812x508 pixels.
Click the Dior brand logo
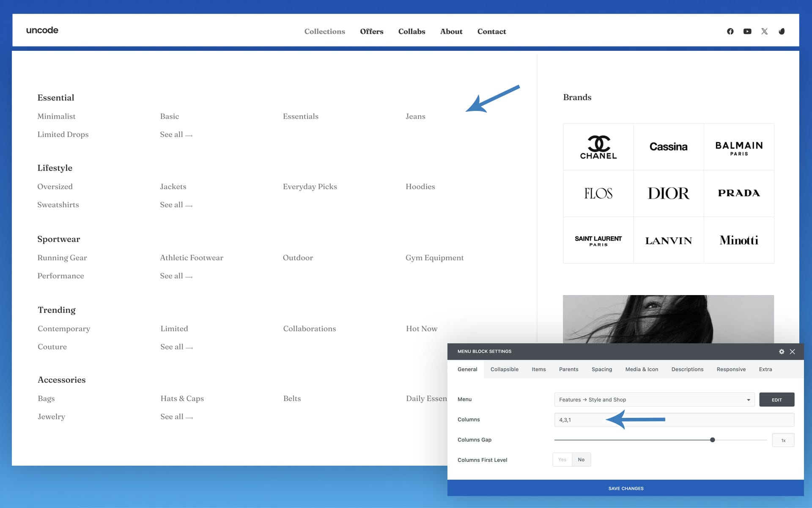[x=668, y=193]
